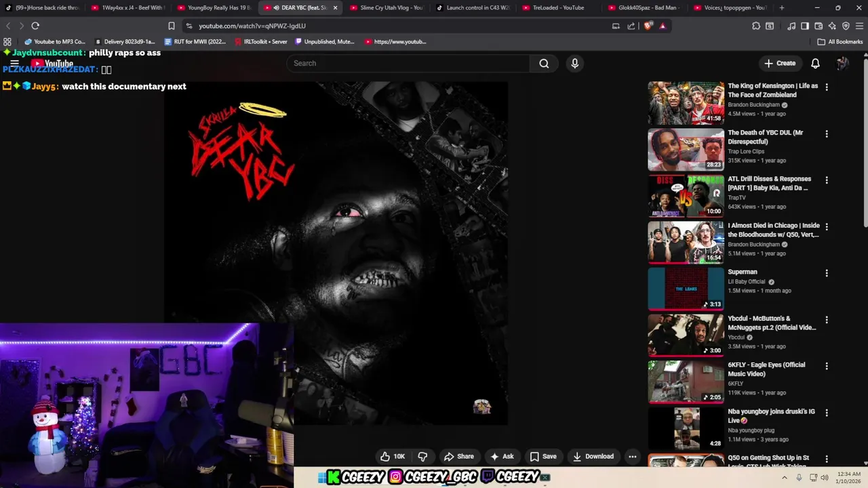Open the Brave Wallet icon
Viewport: 868px width, 488px height.
818,26
